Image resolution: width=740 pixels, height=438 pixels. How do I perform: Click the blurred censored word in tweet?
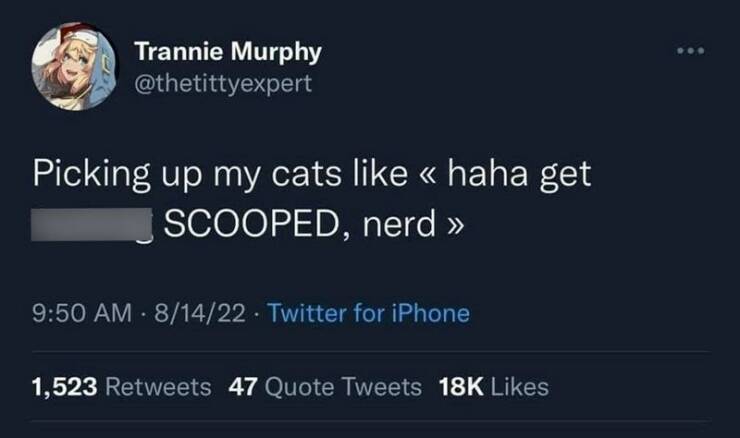point(92,224)
